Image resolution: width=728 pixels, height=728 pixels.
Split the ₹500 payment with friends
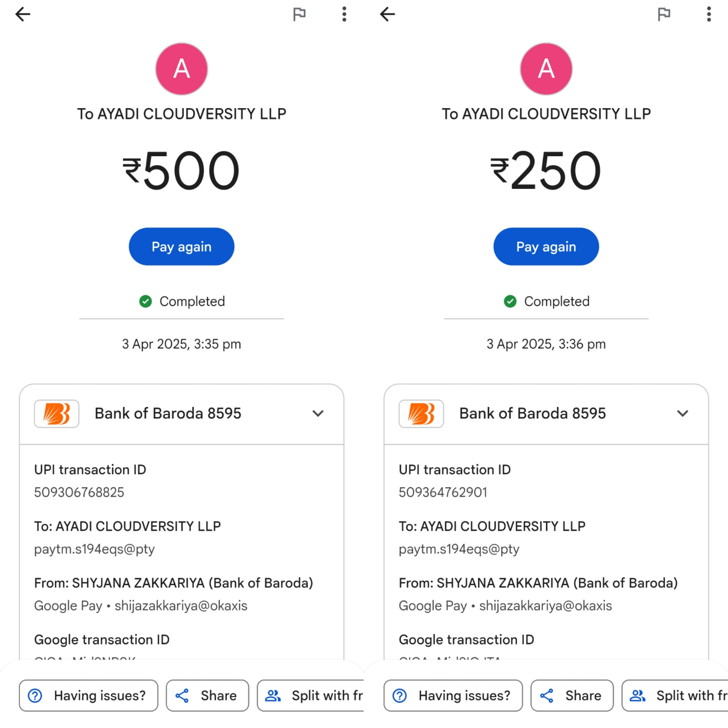tap(311, 695)
